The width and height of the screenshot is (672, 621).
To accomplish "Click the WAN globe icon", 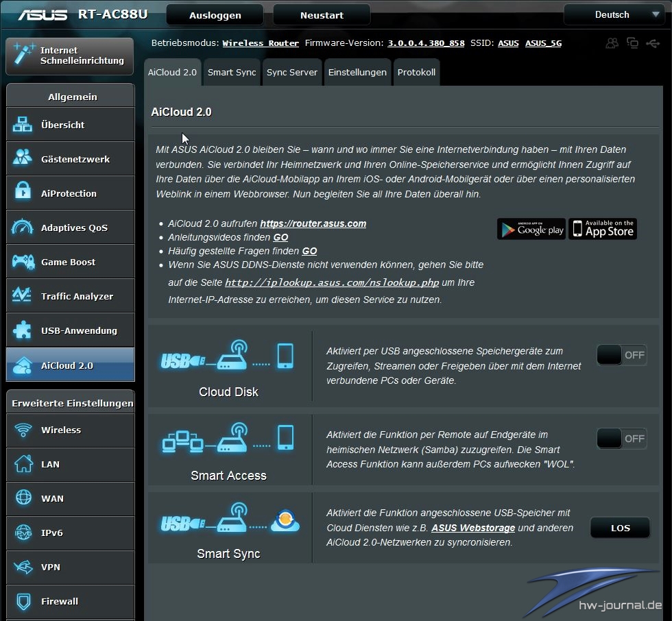I will (23, 497).
